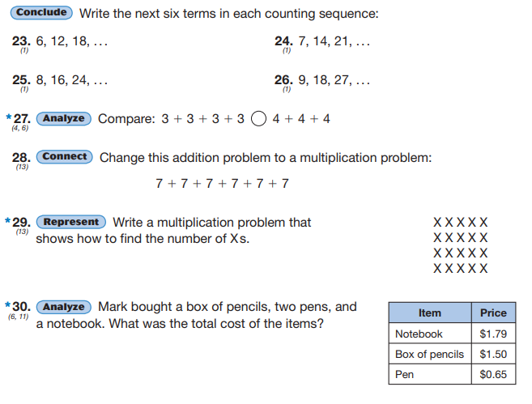Click problem number 26

pos(283,80)
